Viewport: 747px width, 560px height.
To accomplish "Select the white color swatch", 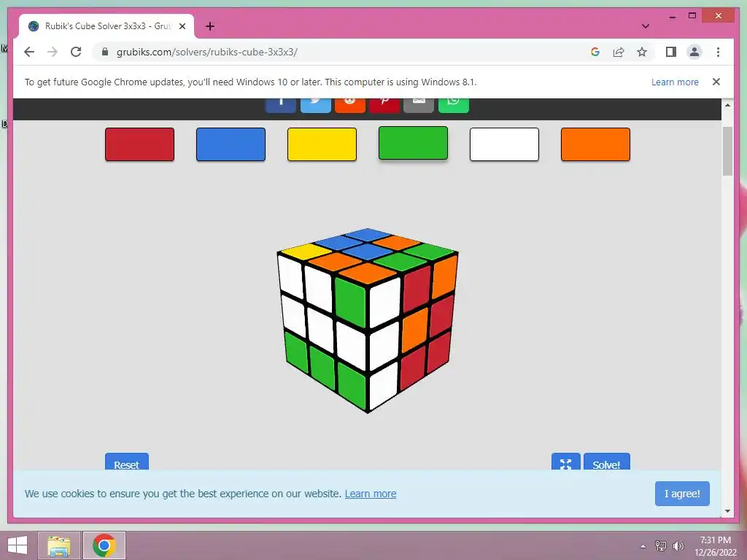I will (505, 144).
